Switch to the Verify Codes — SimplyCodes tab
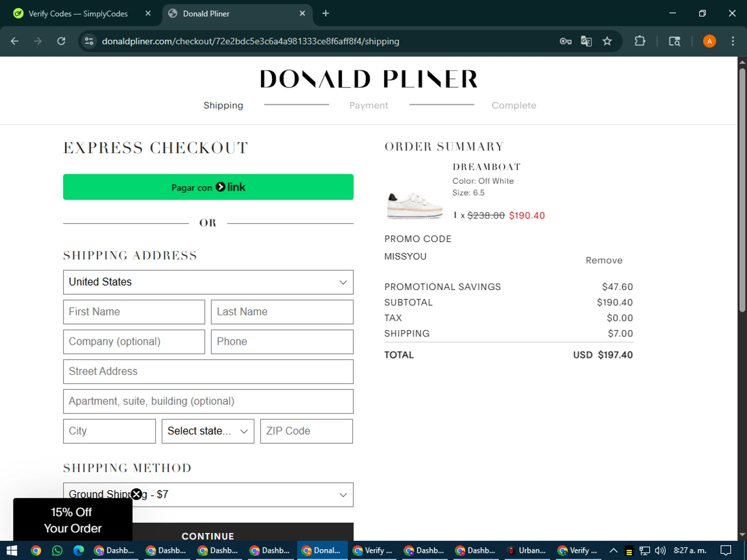 click(78, 13)
